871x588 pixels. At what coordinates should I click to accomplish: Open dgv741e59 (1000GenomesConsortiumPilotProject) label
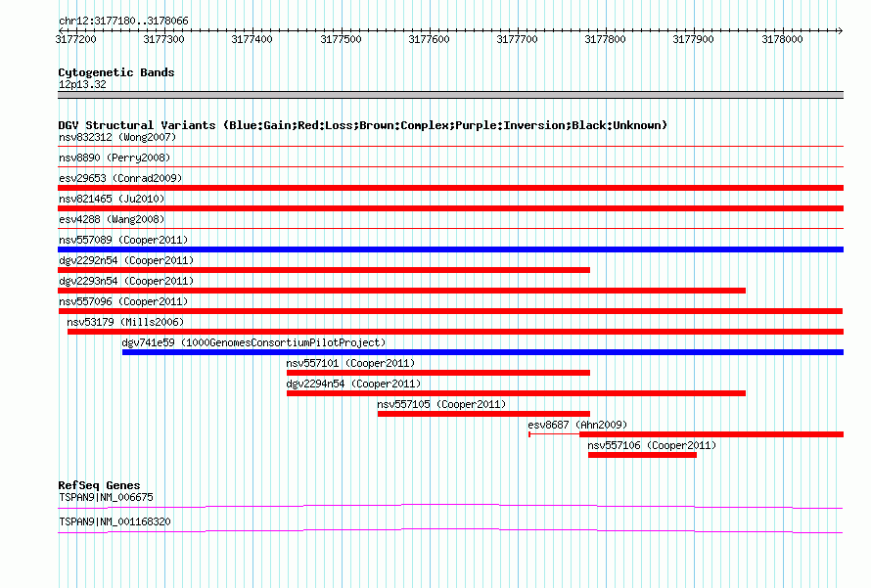pyautogui.click(x=253, y=342)
